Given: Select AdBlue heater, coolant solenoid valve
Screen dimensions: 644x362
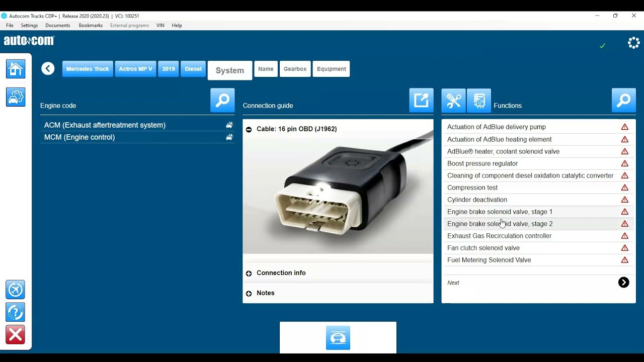Looking at the screenshot, I should 538,151.
